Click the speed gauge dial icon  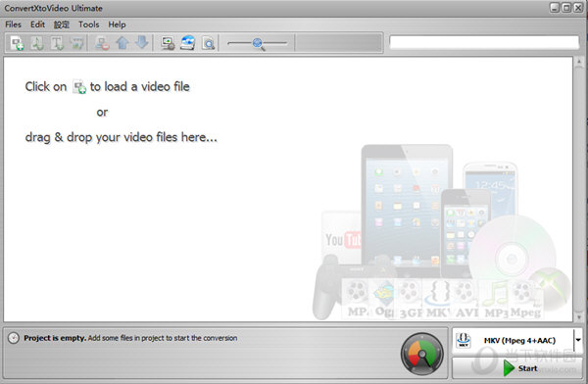pyautogui.click(x=421, y=354)
